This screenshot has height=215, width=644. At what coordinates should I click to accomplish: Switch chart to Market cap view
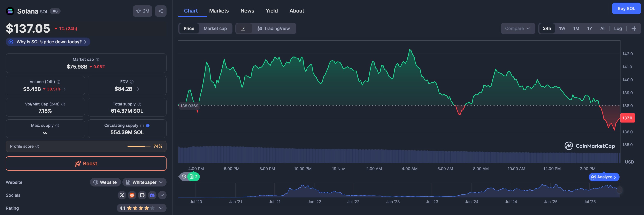[215, 29]
